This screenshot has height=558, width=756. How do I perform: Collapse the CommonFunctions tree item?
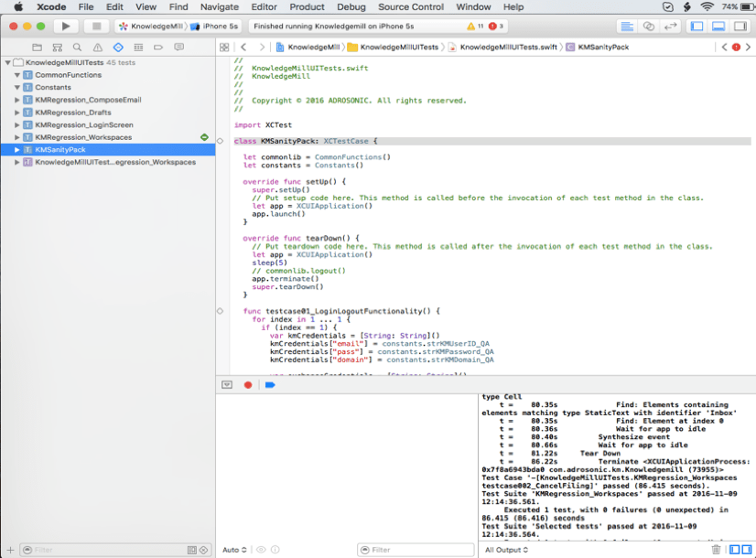coord(16,75)
